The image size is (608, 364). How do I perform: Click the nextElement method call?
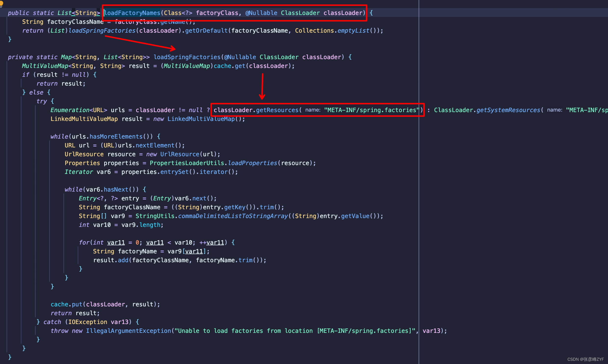pyautogui.click(x=155, y=145)
